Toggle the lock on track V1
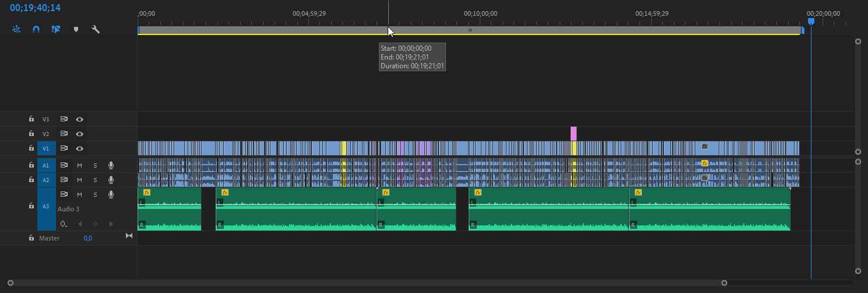The image size is (868, 293). [31, 148]
